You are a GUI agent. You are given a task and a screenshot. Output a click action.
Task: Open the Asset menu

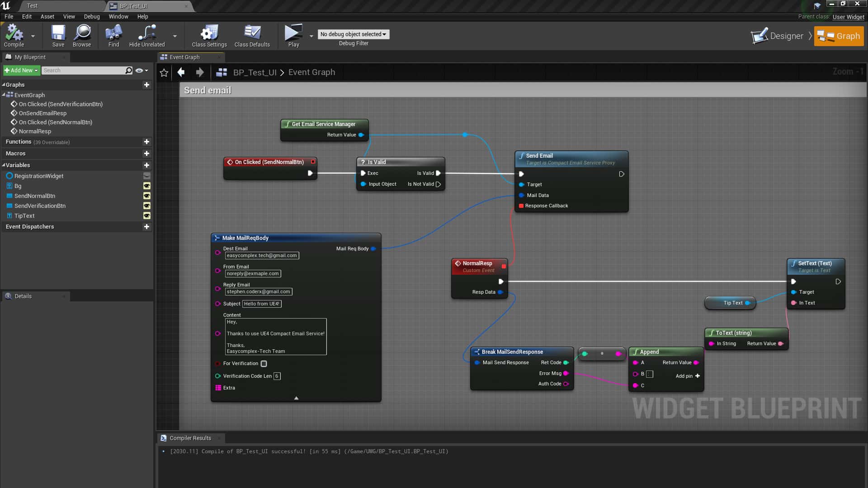pyautogui.click(x=47, y=17)
